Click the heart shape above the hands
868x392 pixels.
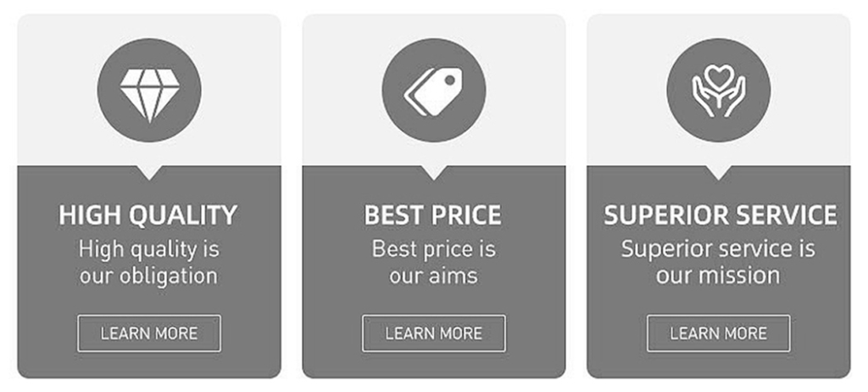(x=718, y=77)
